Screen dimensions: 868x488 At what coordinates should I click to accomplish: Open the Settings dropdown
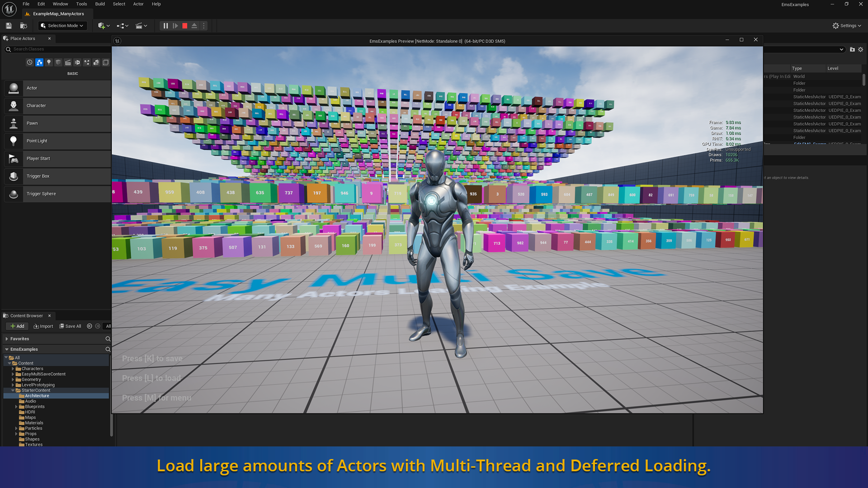847,26
